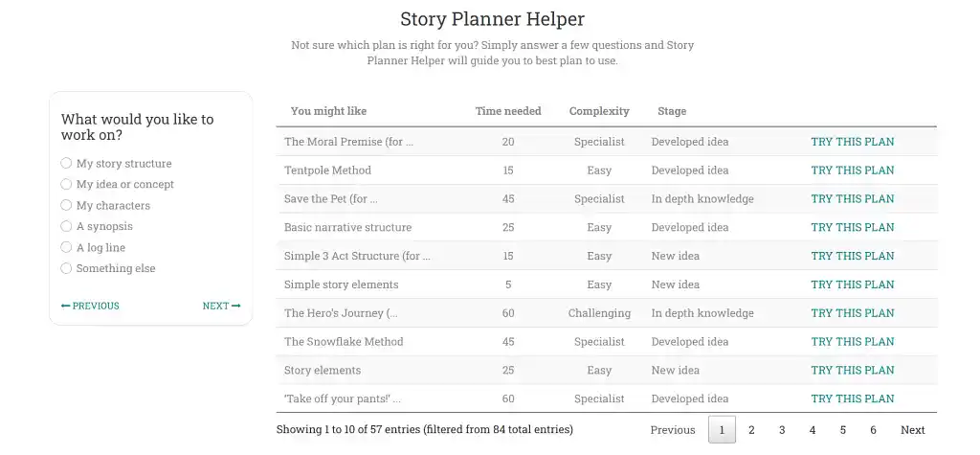The image size is (980, 455).
Task: Sort by the Stage column header
Action: [x=672, y=111]
